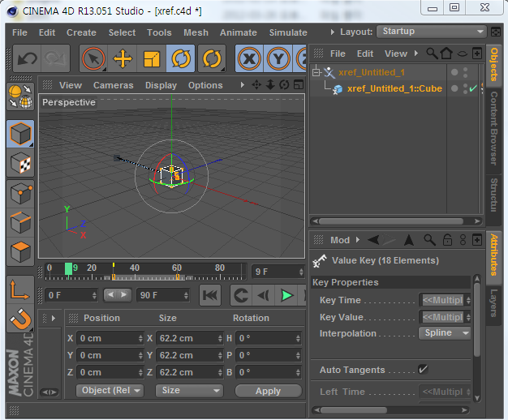Click Attribute Manager new panel plus icon
The width and height of the screenshot is (508, 420).
[x=477, y=240]
